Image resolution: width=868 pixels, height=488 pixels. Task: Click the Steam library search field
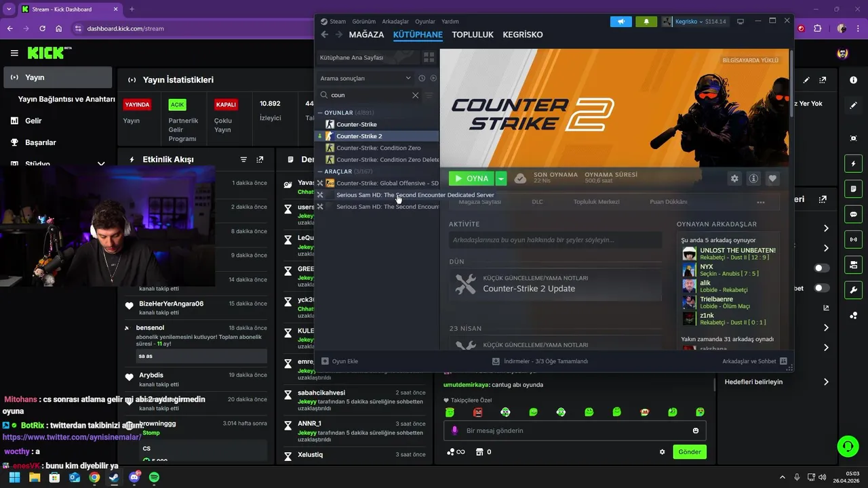point(370,96)
